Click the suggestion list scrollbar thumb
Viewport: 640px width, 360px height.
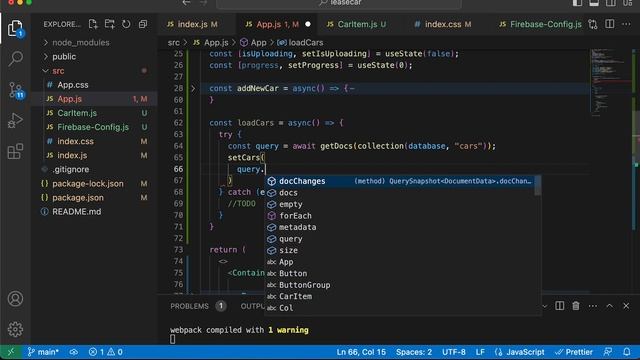coord(538,186)
